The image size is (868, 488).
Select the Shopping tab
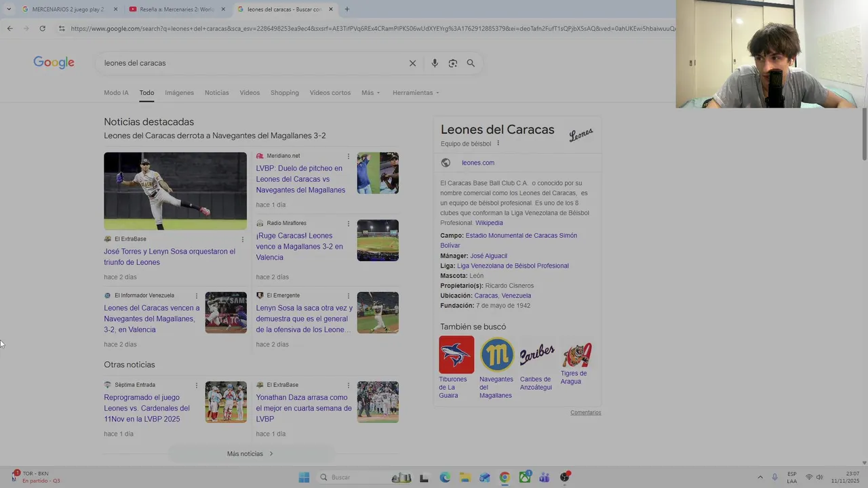285,93
